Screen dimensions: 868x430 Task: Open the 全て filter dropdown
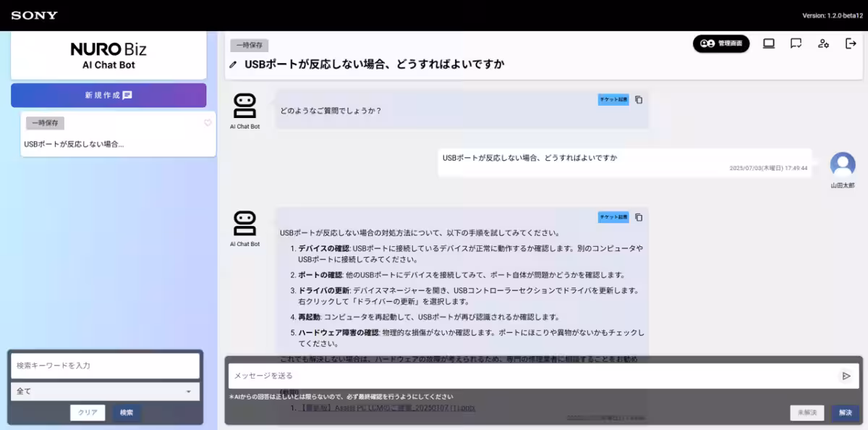point(105,391)
